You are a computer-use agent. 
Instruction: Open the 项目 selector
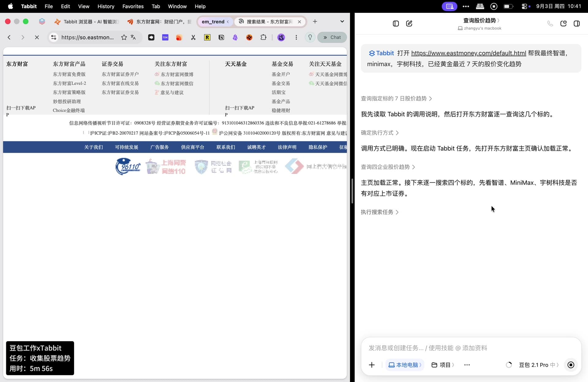point(443,365)
